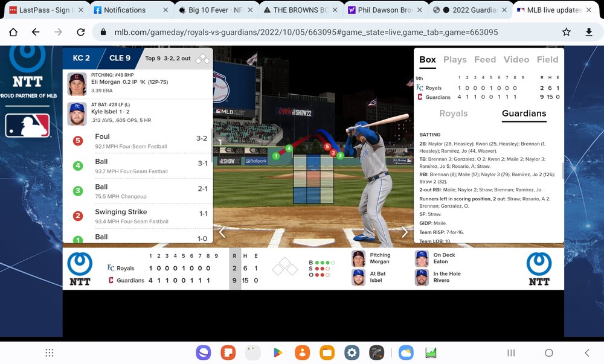Open the Android app drawer grid icon

click(x=50, y=353)
